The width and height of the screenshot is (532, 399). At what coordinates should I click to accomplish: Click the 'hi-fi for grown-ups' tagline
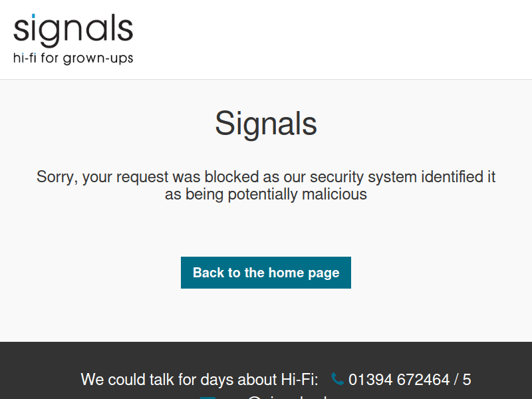tap(72, 59)
